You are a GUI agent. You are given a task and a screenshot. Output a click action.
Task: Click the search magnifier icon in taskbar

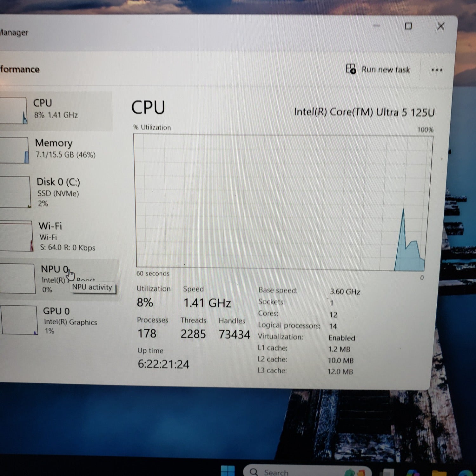pyautogui.click(x=254, y=472)
